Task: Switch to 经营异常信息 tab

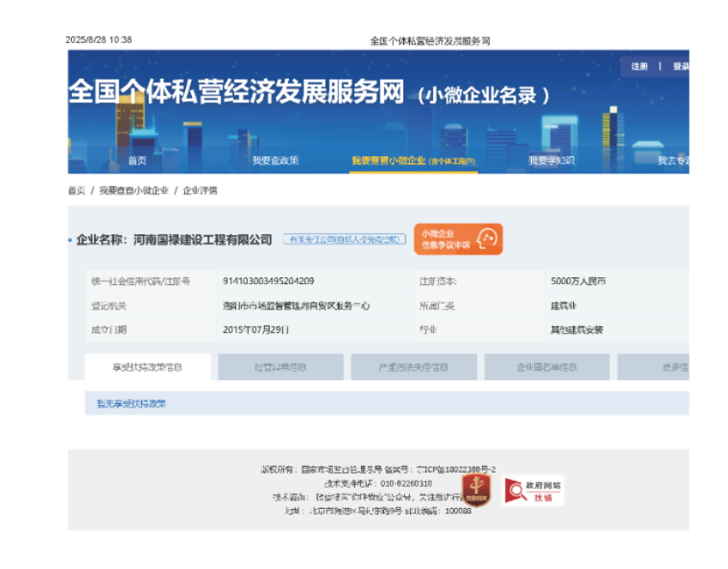Action: point(281,368)
